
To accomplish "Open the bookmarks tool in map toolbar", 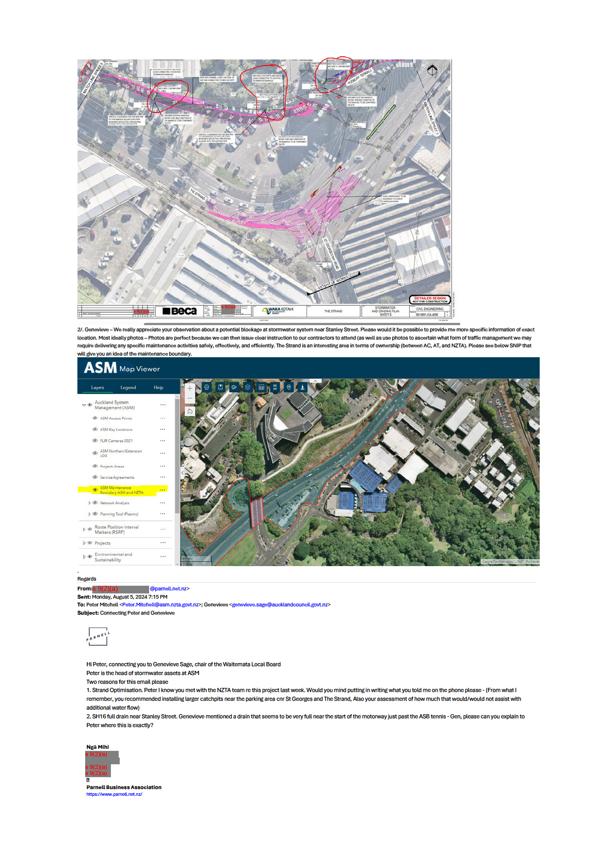I will (220, 387).
